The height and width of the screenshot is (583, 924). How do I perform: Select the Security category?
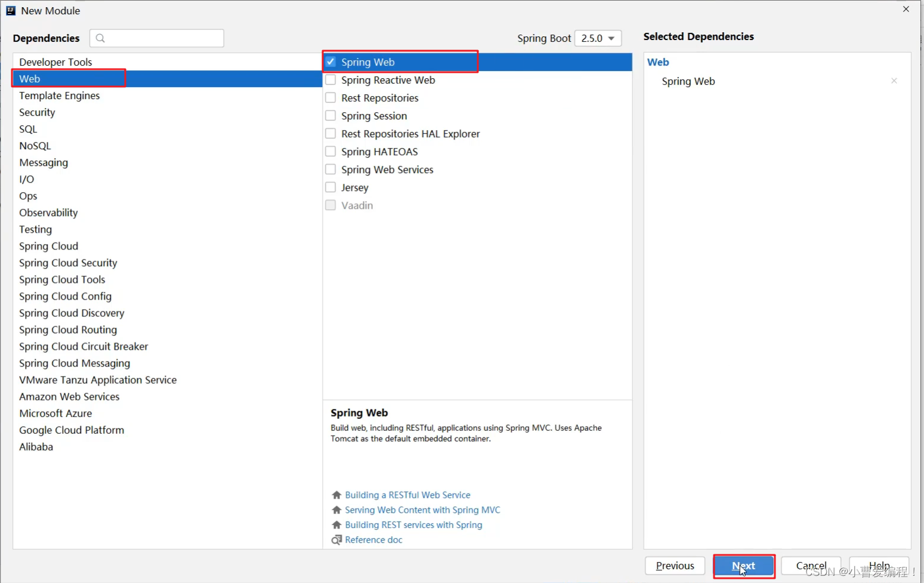click(x=168, y=112)
